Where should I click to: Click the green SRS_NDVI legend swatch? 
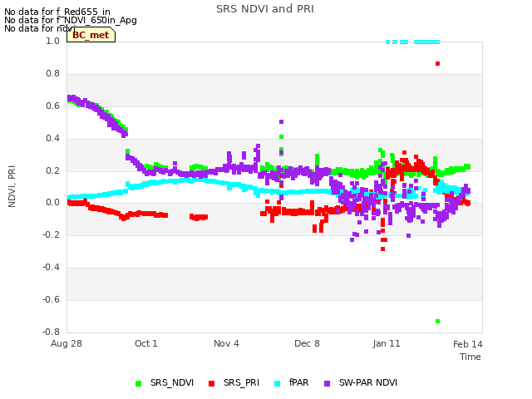[x=138, y=383]
